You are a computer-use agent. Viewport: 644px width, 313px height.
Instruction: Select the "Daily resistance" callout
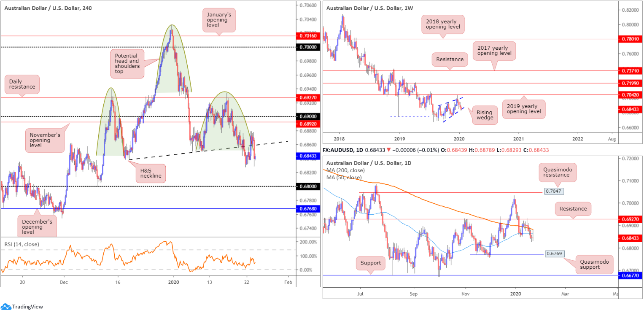click(x=22, y=85)
